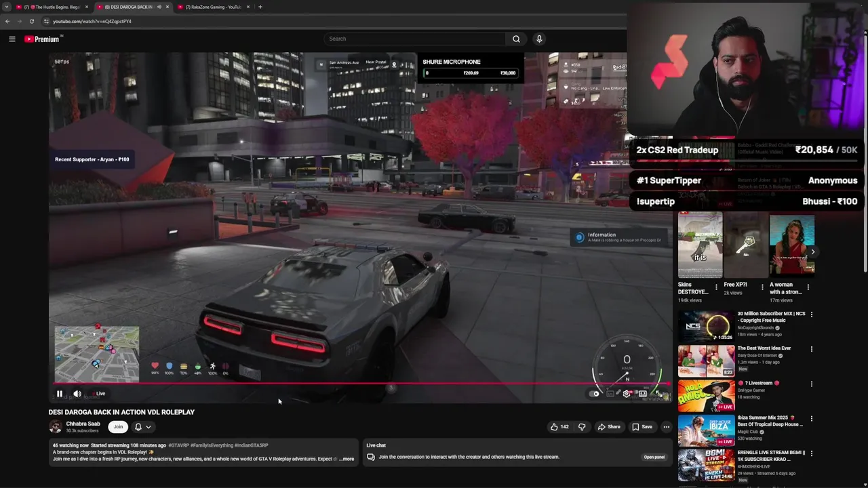Go back in the browser
868x488 pixels.
click(7, 21)
